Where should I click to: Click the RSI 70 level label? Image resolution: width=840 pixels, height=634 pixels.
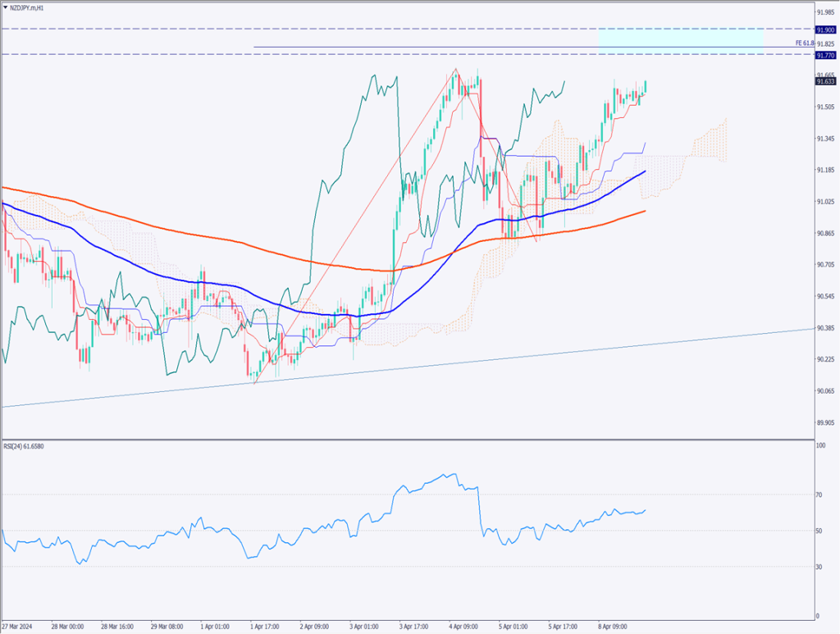coord(819,495)
